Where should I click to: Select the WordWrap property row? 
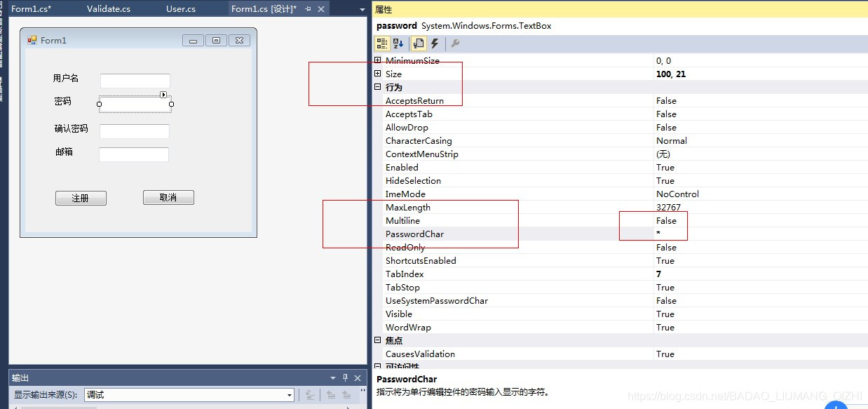pos(621,328)
